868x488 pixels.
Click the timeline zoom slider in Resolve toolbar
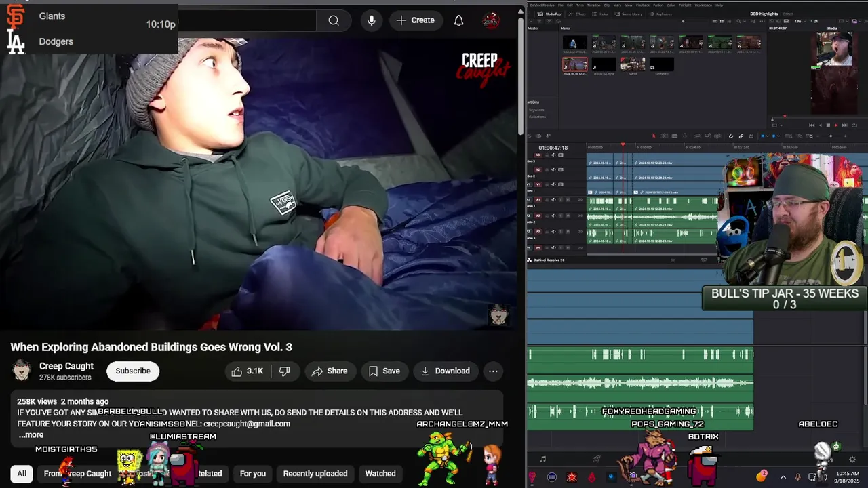pos(831,136)
